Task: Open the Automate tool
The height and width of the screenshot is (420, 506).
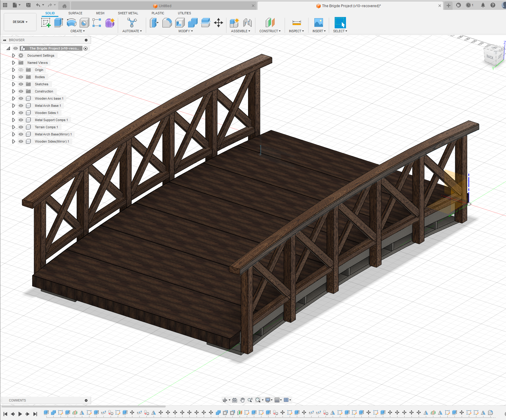Action: pos(131,22)
